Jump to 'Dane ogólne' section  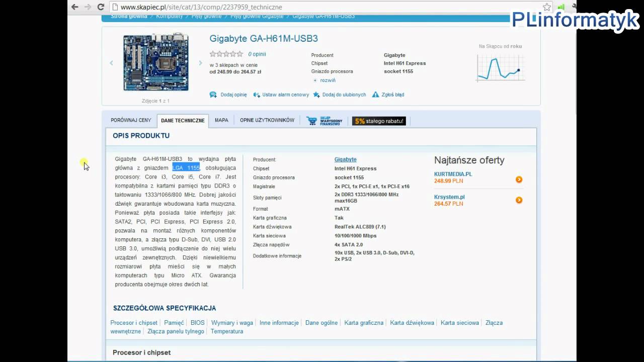point(321,323)
